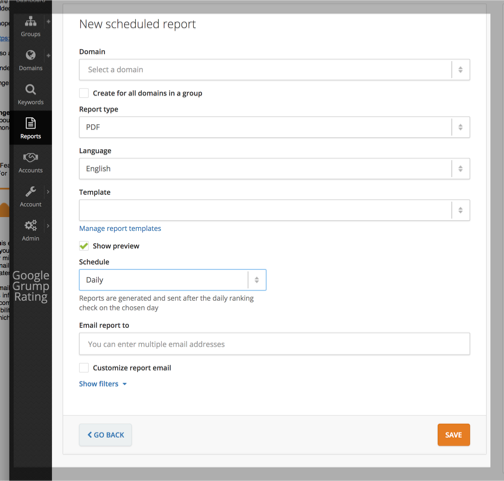Screen dimensions: 504x481
Task: Click the Domain field label
Action: [x=92, y=52]
